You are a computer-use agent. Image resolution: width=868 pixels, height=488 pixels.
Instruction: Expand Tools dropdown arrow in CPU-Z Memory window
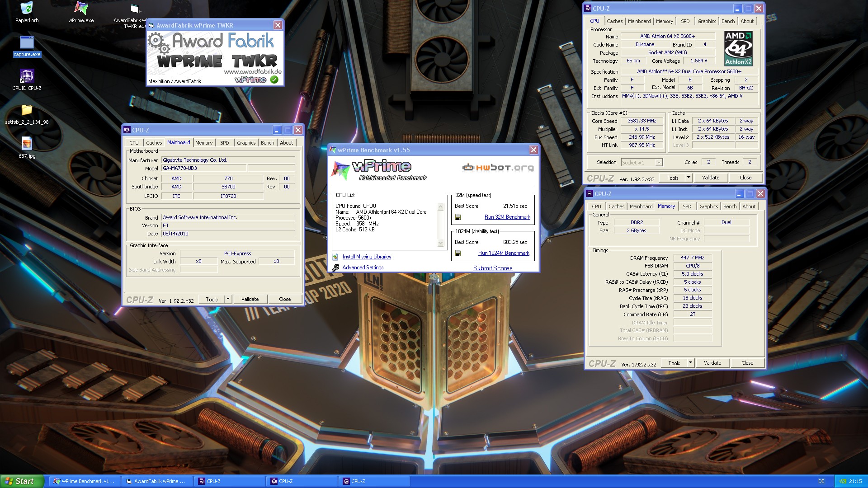pyautogui.click(x=690, y=363)
